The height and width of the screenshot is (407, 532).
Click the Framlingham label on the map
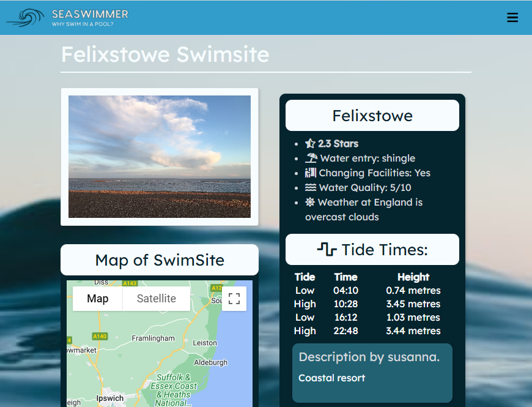[x=153, y=338]
